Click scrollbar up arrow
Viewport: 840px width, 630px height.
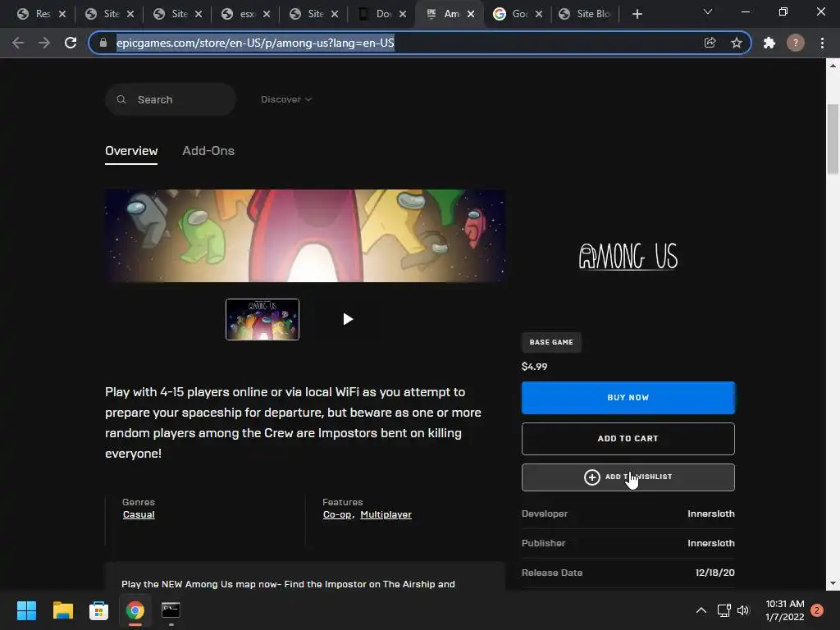833,66
